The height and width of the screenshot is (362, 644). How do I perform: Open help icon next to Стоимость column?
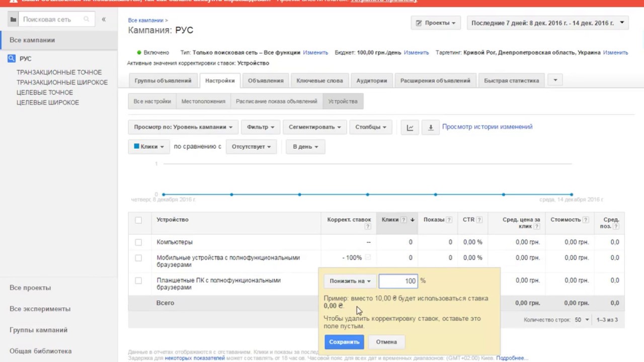pyautogui.click(x=585, y=220)
